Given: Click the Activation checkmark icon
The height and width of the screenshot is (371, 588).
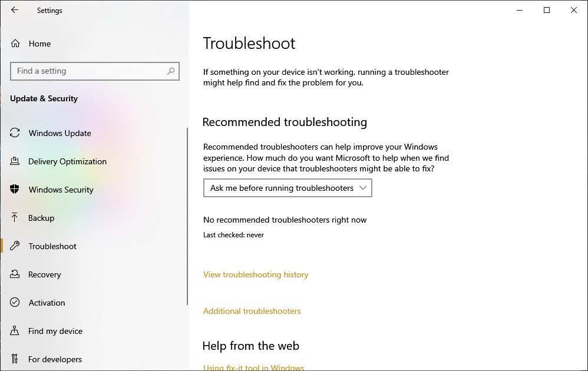Looking at the screenshot, I should click(x=16, y=303).
